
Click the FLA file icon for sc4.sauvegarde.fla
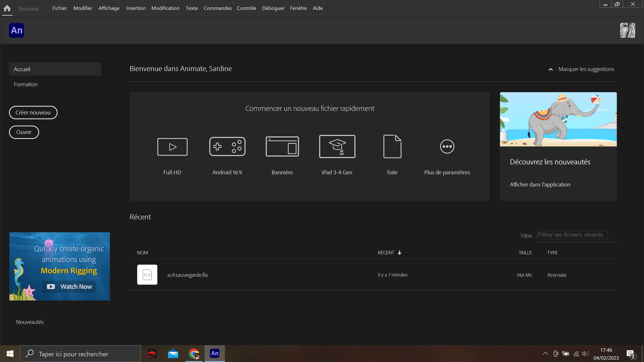point(147,275)
